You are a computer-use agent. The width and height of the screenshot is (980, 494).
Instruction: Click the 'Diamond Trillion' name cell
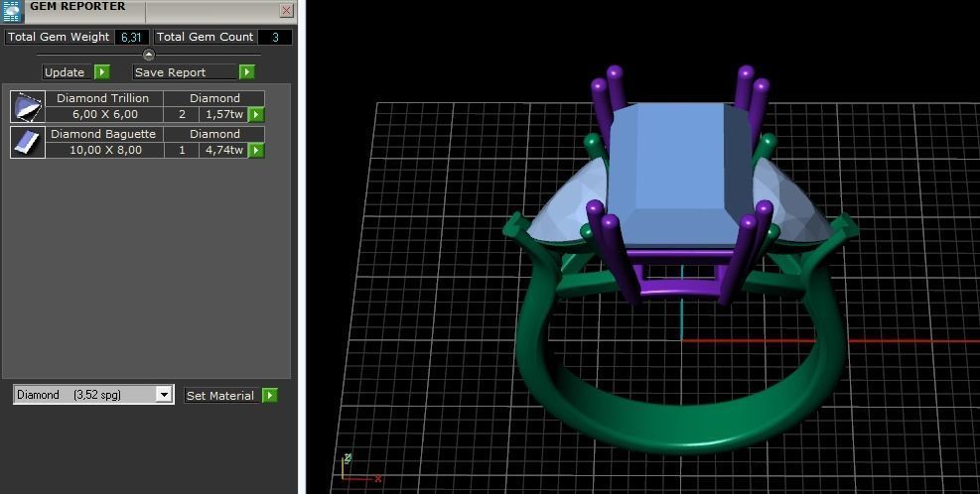103,98
